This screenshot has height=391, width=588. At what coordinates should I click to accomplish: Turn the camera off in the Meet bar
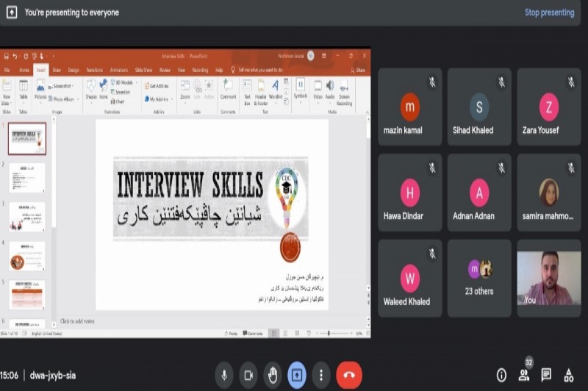click(248, 375)
